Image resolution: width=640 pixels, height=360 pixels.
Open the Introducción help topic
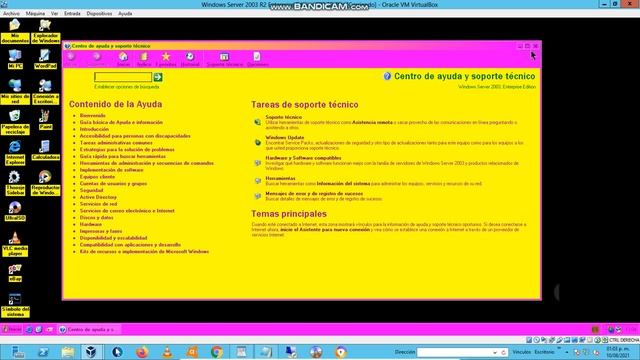pyautogui.click(x=94, y=129)
